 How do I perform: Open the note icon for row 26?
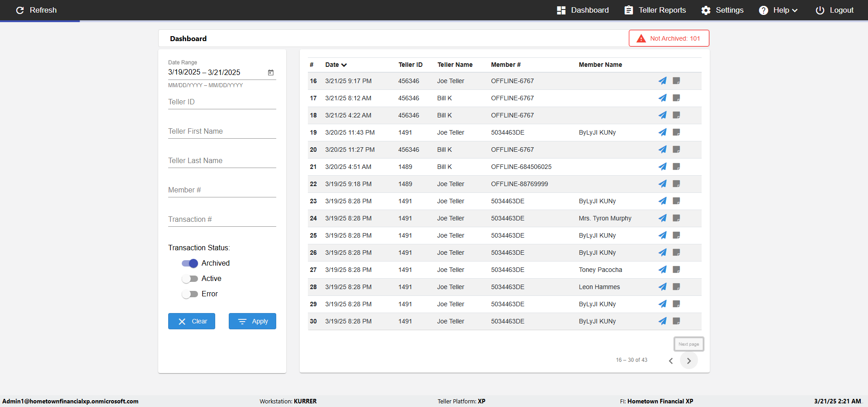[x=676, y=253]
